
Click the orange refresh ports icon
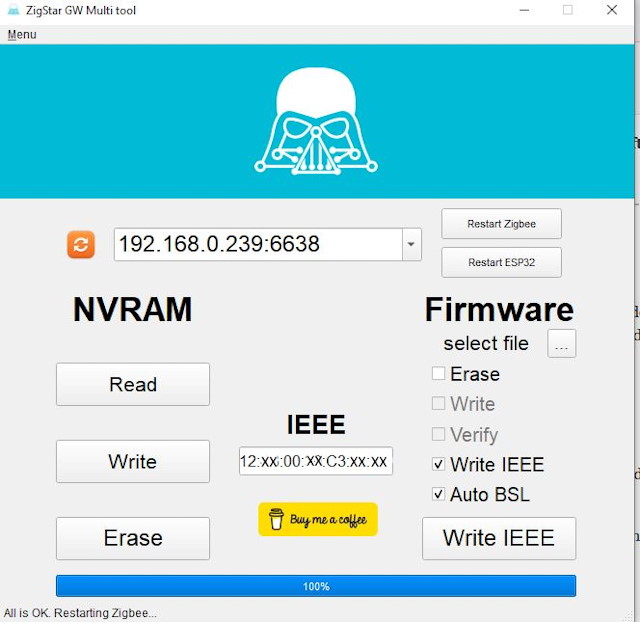click(x=81, y=244)
